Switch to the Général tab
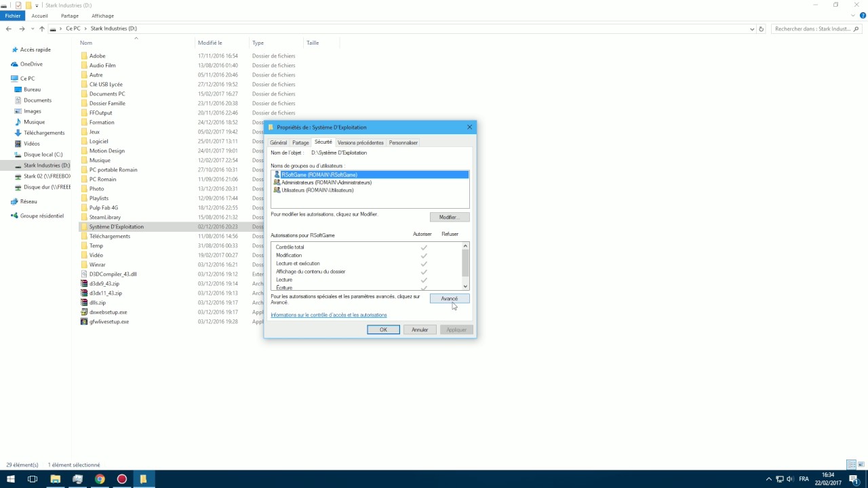The image size is (868, 488). 278,143
